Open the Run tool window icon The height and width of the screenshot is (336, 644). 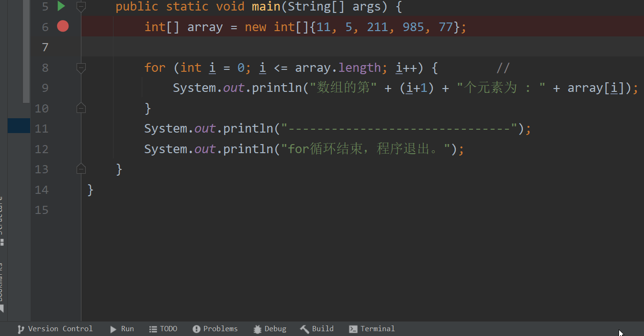click(114, 329)
